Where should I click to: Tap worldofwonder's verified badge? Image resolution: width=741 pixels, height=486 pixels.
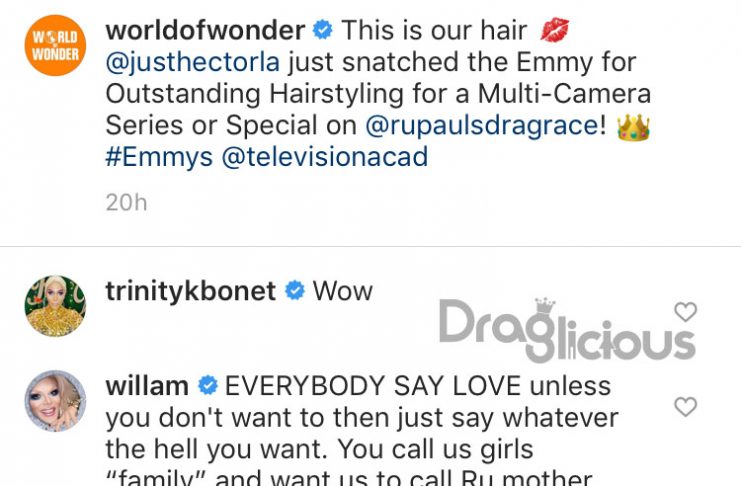[323, 30]
